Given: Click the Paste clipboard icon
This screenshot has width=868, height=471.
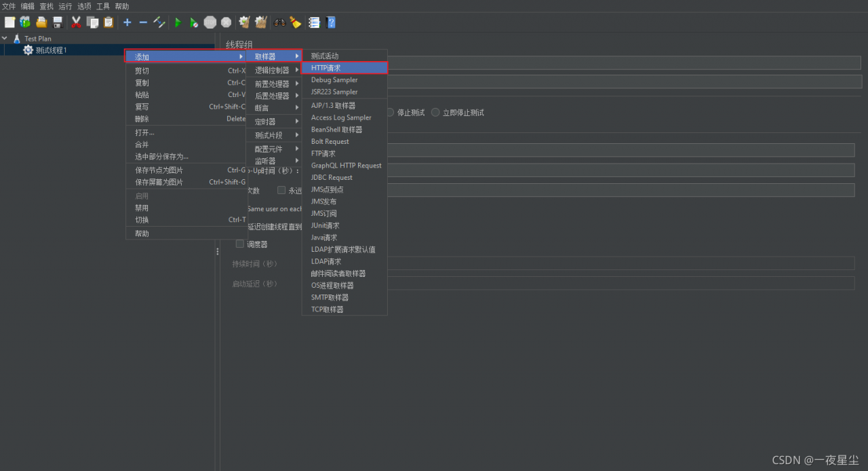Looking at the screenshot, I should (108, 22).
